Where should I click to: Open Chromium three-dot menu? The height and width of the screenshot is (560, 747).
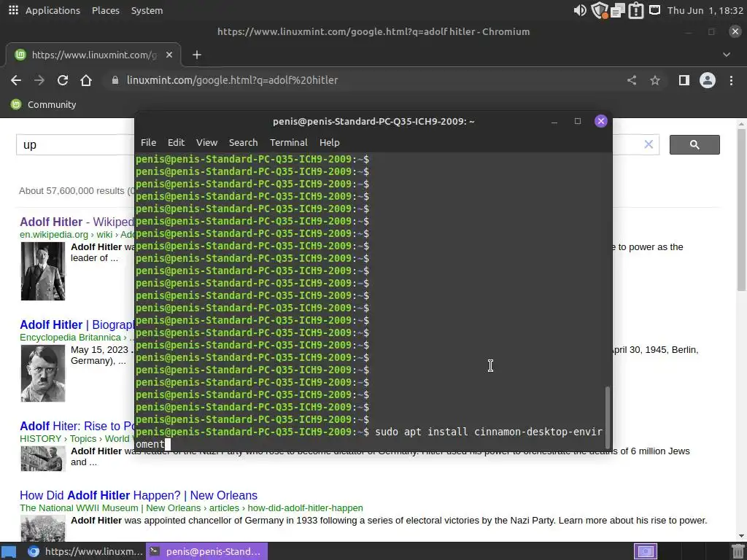coord(731,80)
